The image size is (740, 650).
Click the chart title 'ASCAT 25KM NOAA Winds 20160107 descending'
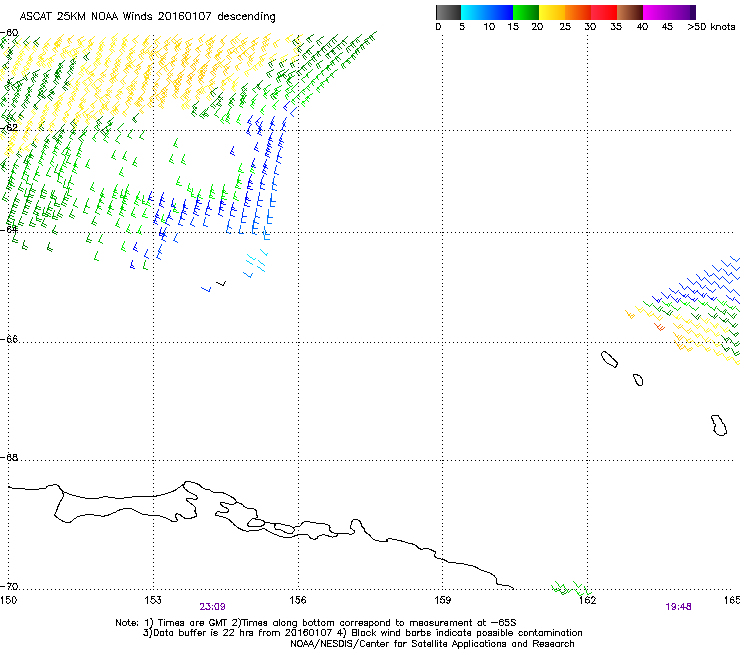(147, 17)
